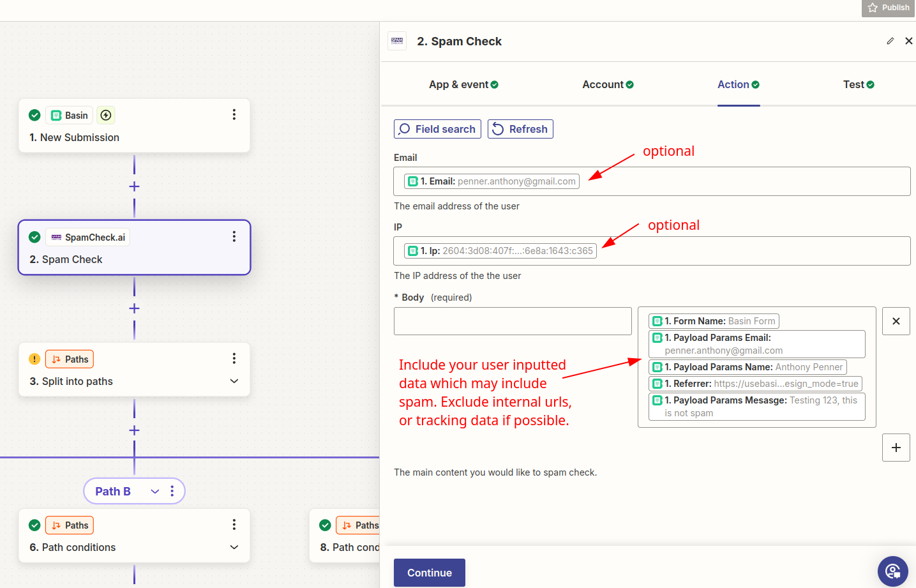
Task: Open the Path B dropdown chevron
Action: (155, 492)
